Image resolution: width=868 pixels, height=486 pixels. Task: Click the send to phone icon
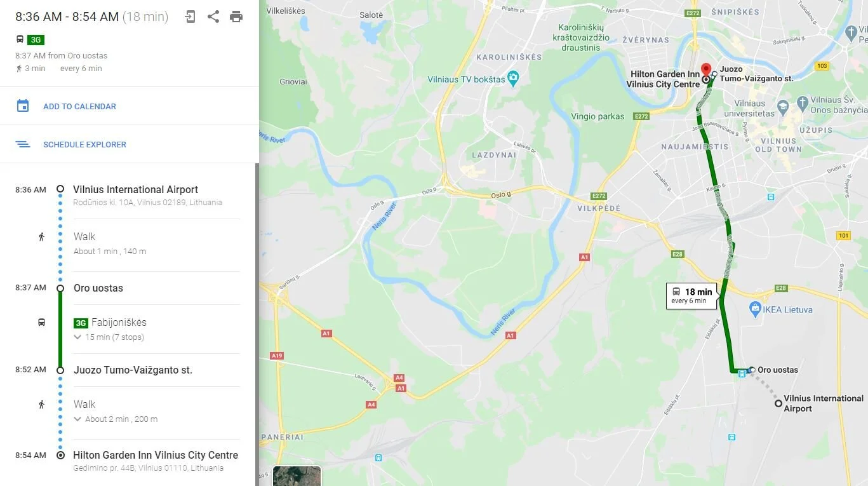[190, 17]
